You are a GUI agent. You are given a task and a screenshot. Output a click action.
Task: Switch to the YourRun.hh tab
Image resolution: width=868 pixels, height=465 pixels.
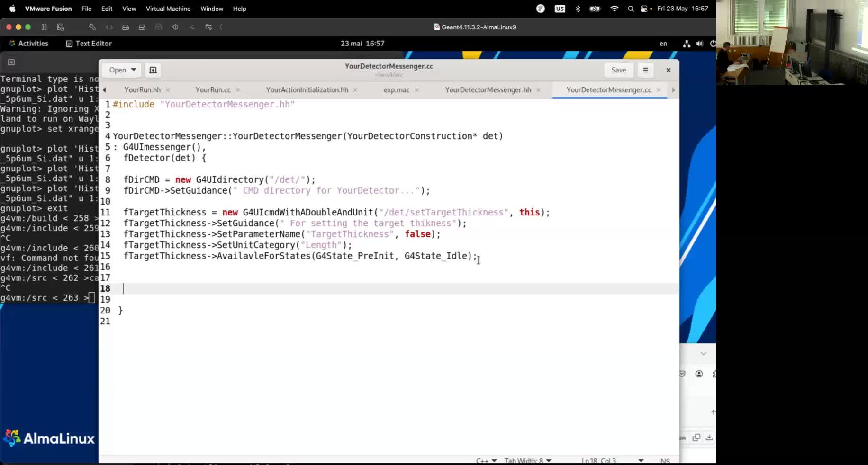point(142,89)
